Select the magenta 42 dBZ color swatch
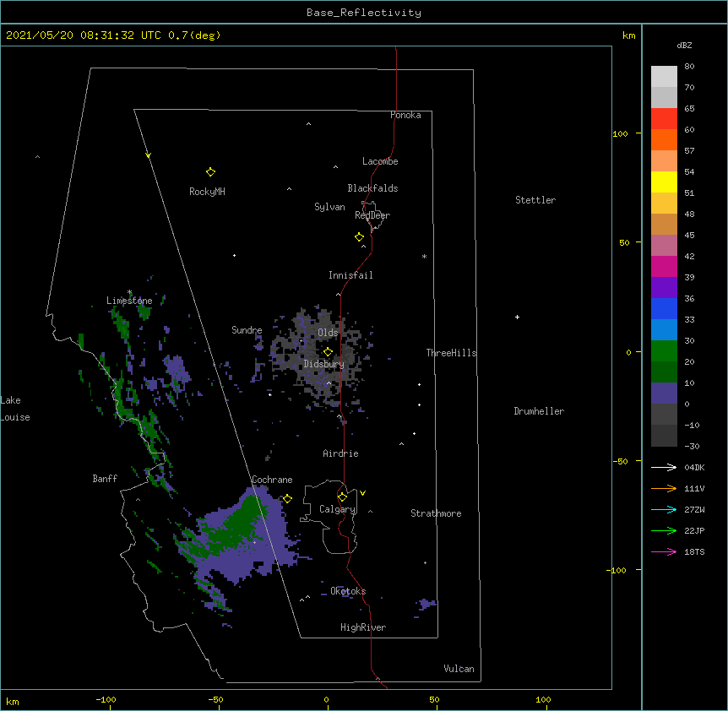 [x=664, y=266]
